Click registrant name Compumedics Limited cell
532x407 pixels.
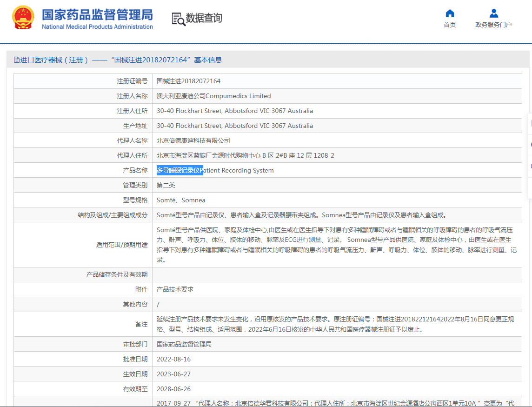214,96
